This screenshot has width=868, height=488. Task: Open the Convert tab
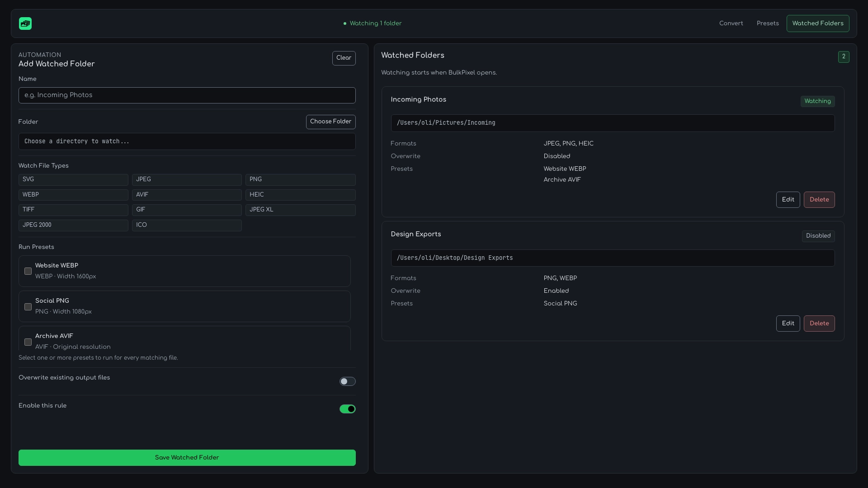click(x=731, y=23)
